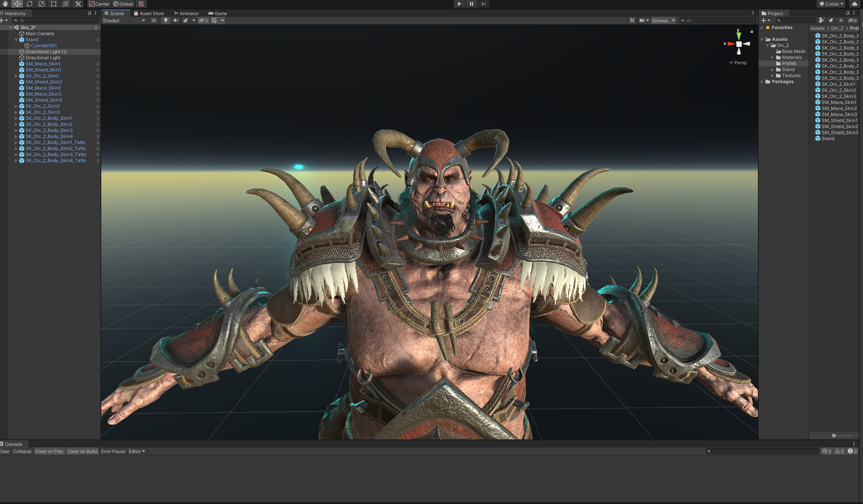Select Main Camera in Hierarchy
The image size is (863, 504).
(x=40, y=34)
